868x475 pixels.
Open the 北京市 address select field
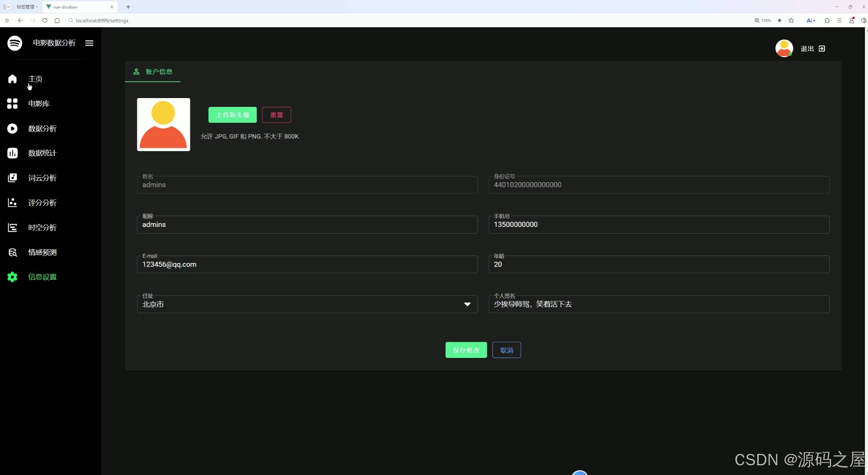[299, 304]
